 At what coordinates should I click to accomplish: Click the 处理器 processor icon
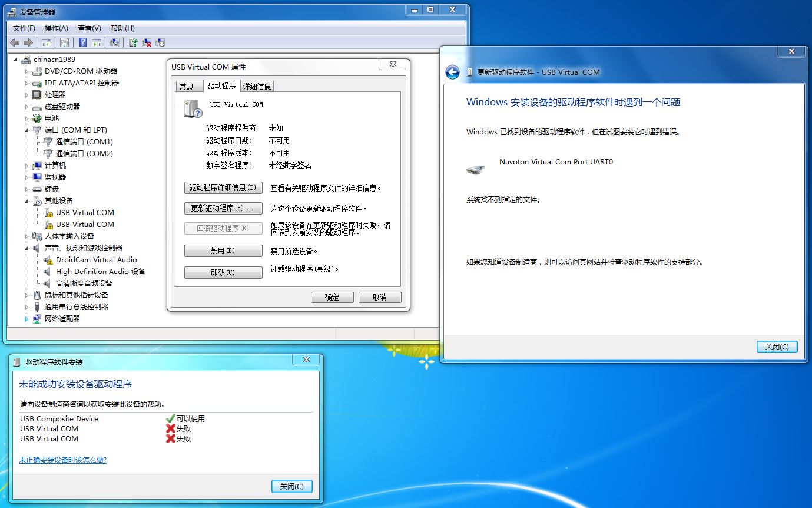pyautogui.click(x=37, y=94)
